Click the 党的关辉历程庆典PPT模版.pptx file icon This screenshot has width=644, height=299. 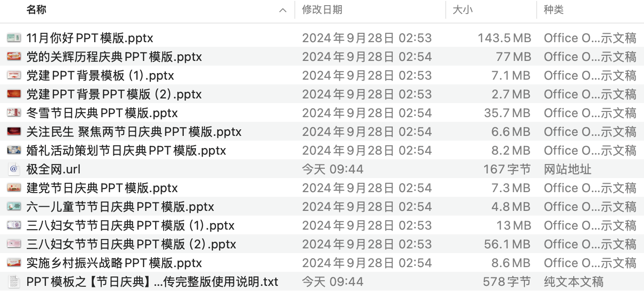[x=14, y=57]
